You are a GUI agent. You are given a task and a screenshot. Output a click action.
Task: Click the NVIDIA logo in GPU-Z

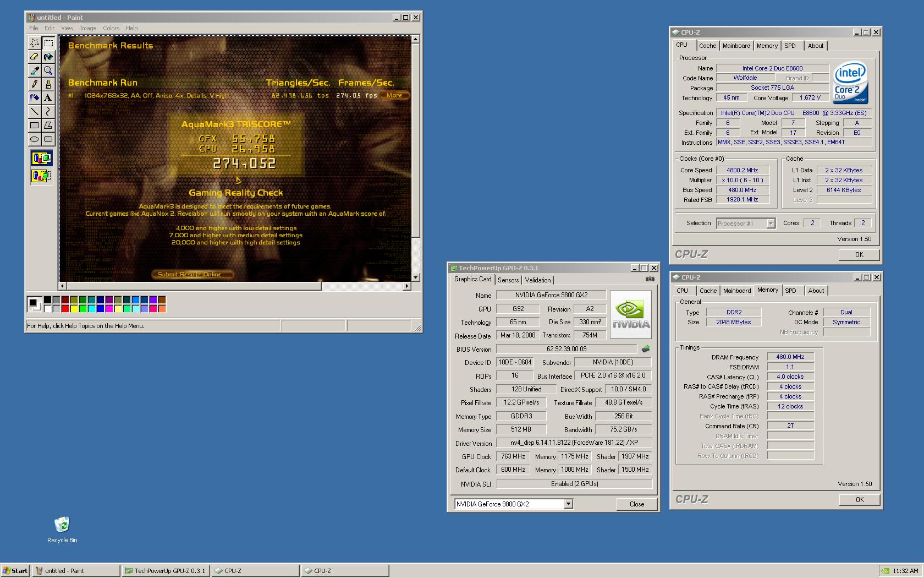pyautogui.click(x=631, y=314)
